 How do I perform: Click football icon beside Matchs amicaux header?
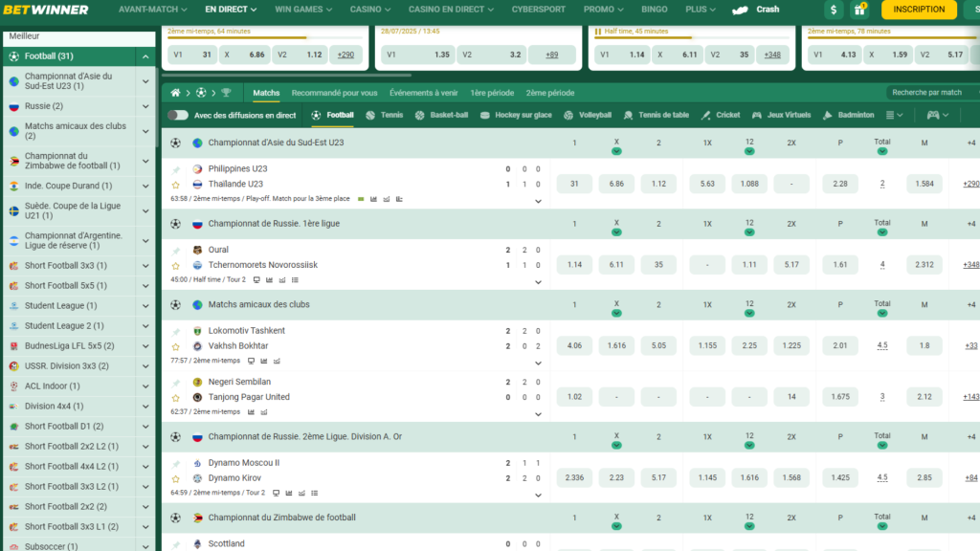176,305
